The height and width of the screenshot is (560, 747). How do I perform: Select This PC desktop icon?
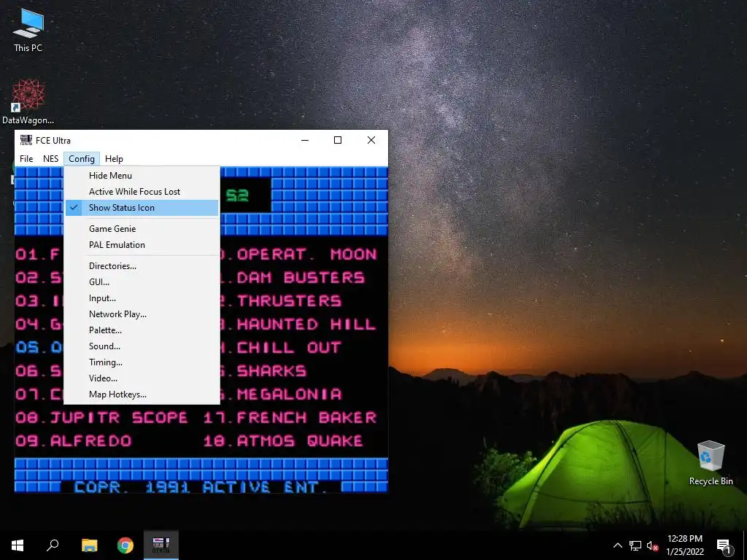point(28,30)
